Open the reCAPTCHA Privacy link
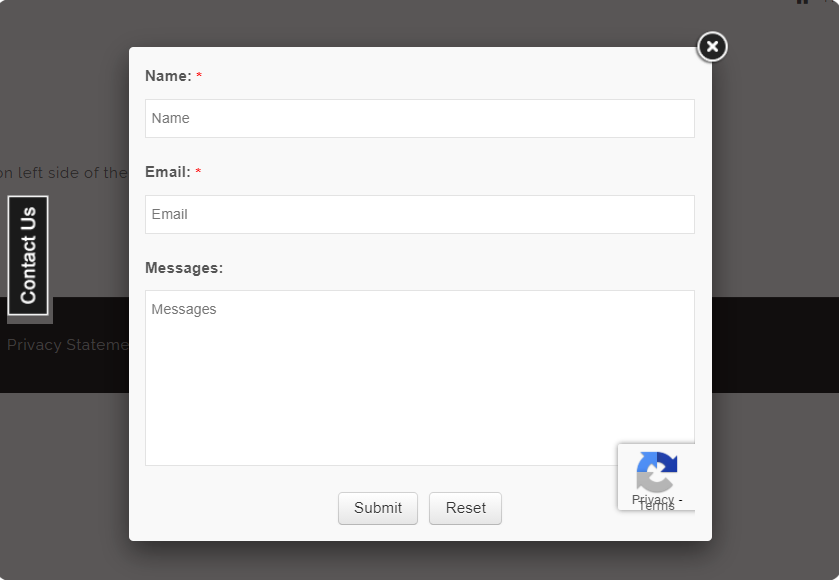 coord(652,499)
